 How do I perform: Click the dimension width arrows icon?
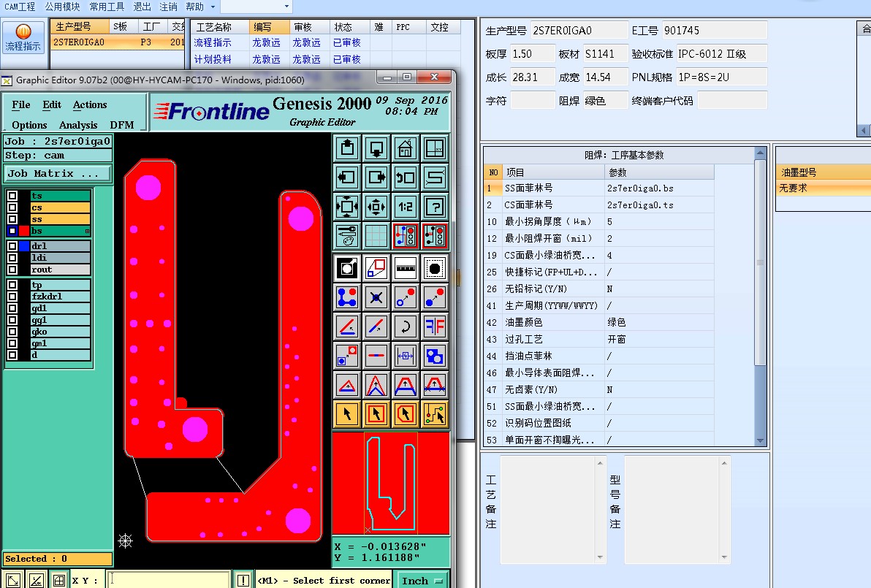406,356
